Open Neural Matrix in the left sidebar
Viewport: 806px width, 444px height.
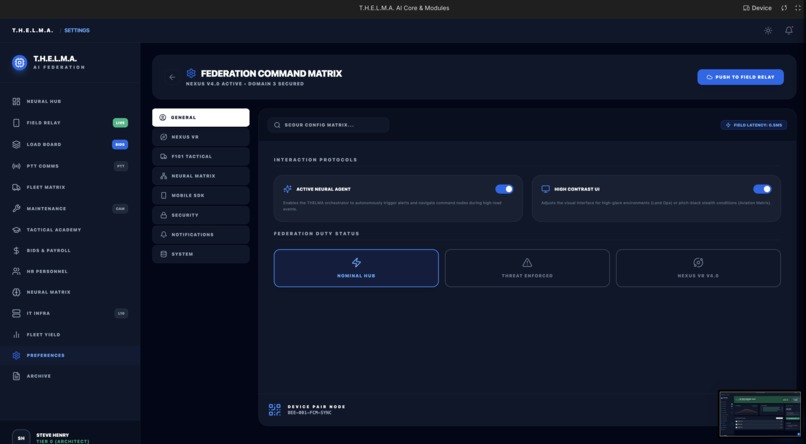click(x=70, y=292)
